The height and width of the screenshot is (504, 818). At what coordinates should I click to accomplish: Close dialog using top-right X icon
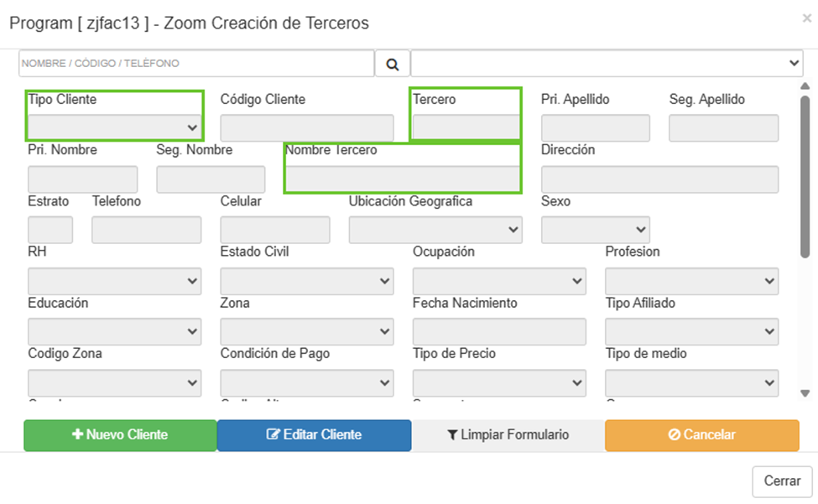click(806, 18)
